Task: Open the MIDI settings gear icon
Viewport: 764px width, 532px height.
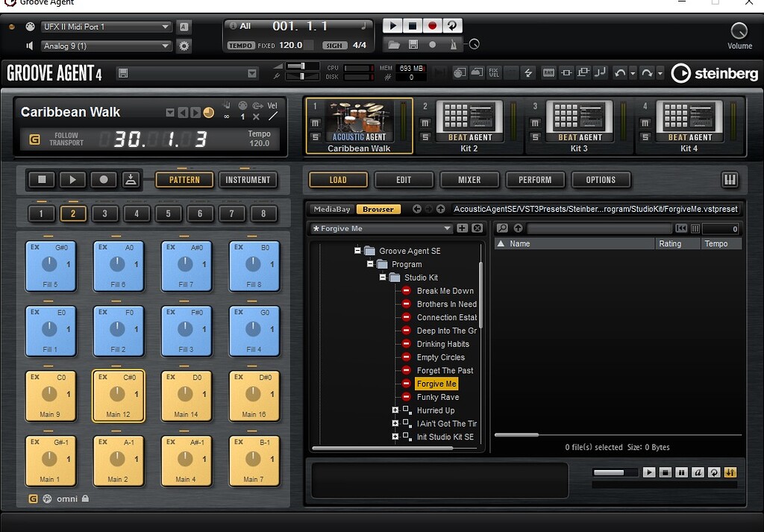Action: 183,46
